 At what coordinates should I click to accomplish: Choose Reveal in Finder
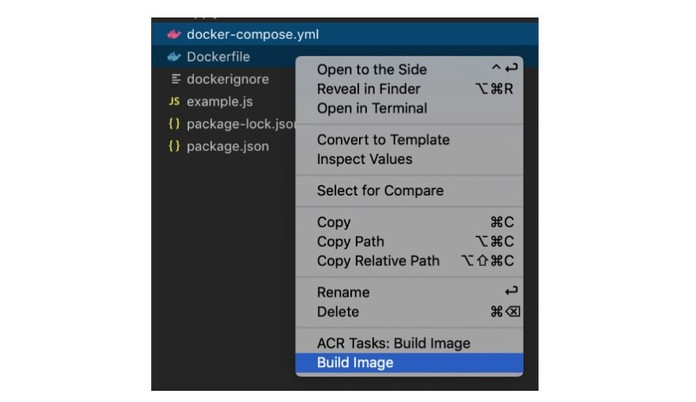366,89
